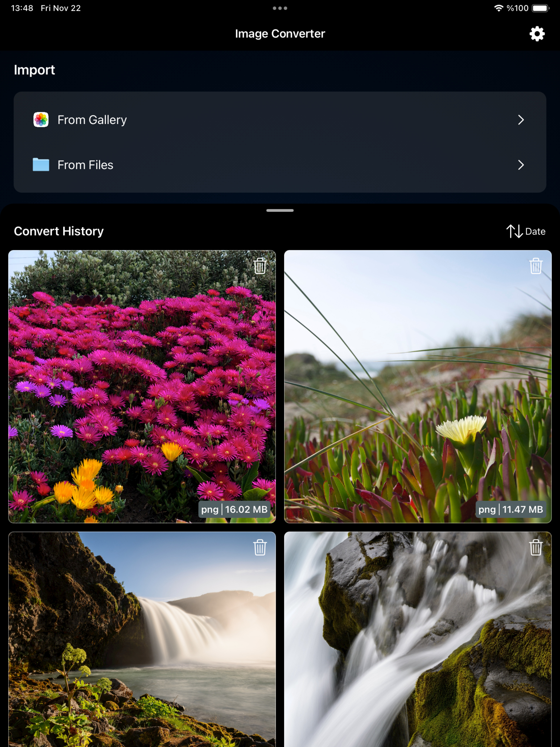Image resolution: width=560 pixels, height=747 pixels.
Task: Open the pink flowers thumbnail
Action: click(142, 386)
